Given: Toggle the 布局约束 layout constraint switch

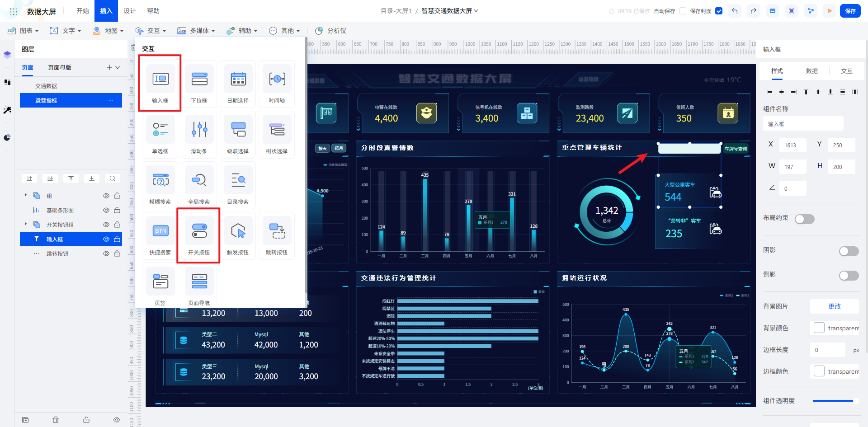Looking at the screenshot, I should click(804, 219).
